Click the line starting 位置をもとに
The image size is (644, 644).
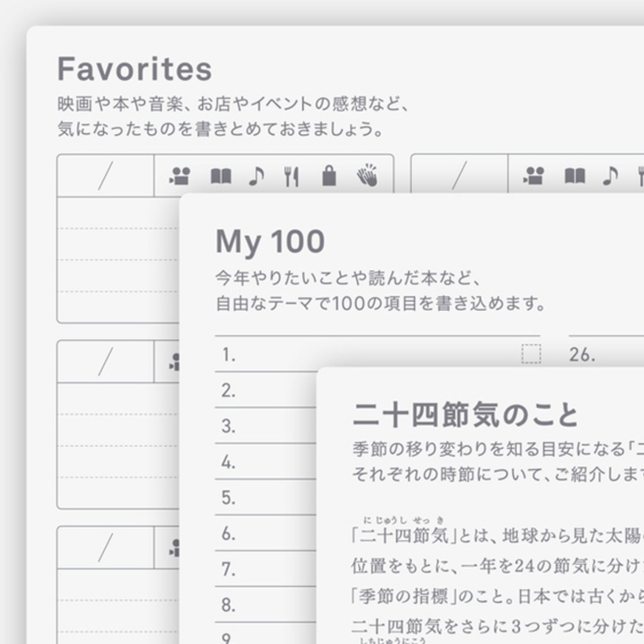tap(497, 566)
